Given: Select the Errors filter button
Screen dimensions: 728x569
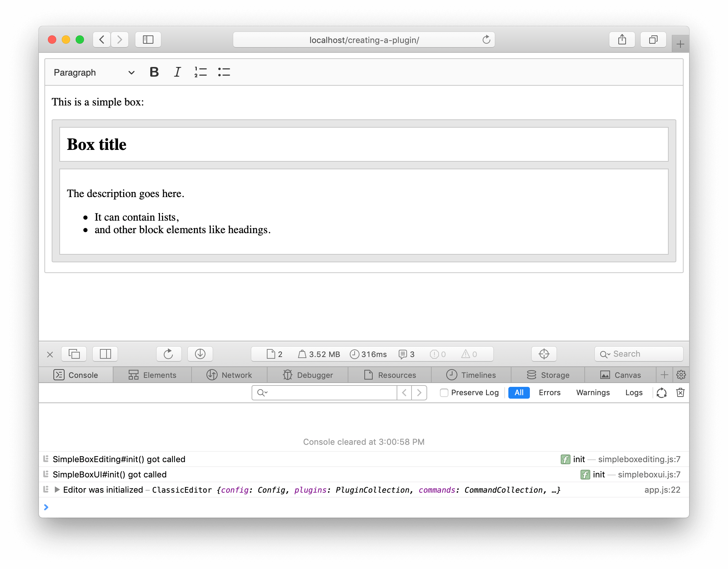Looking at the screenshot, I should pyautogui.click(x=549, y=392).
